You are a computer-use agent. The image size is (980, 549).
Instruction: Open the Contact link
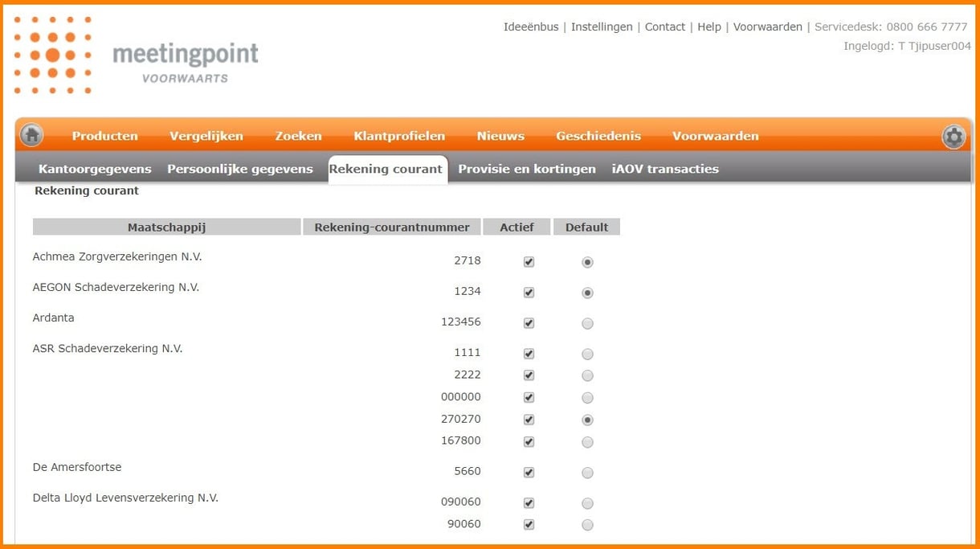tap(665, 27)
